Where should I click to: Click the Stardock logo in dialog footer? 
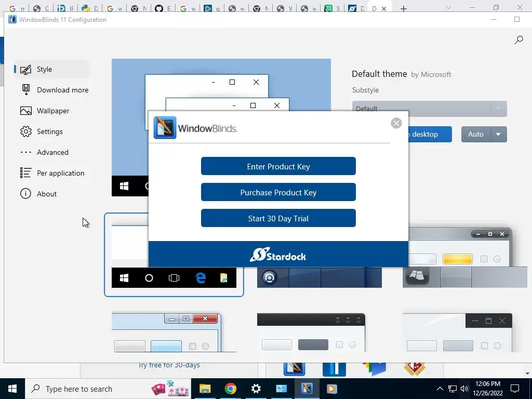coord(278,255)
